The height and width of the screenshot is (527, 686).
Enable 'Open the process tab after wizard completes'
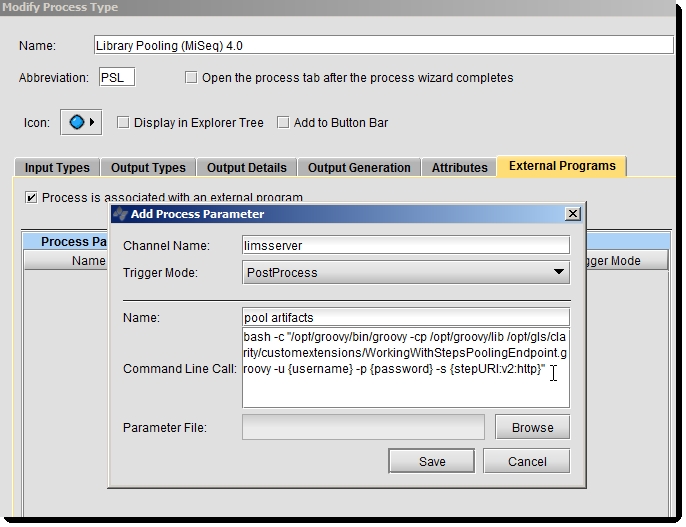192,78
